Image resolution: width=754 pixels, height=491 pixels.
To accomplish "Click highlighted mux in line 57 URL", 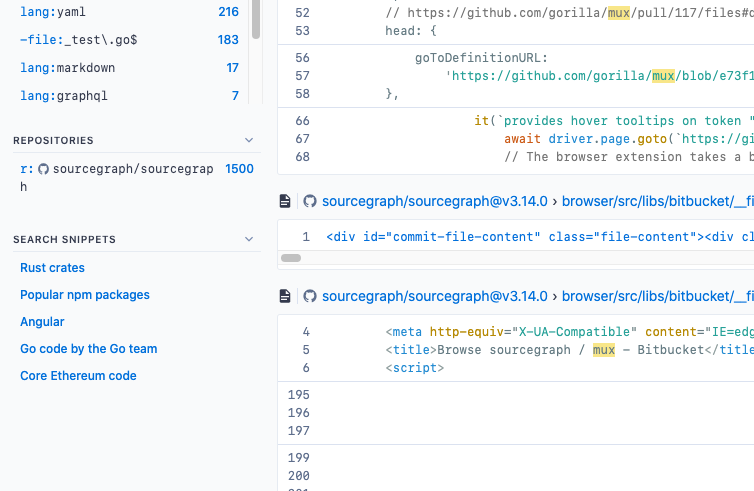I will click(663, 76).
